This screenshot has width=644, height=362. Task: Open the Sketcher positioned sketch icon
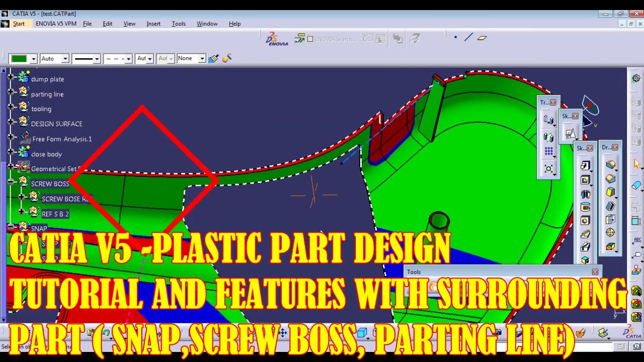point(570,134)
